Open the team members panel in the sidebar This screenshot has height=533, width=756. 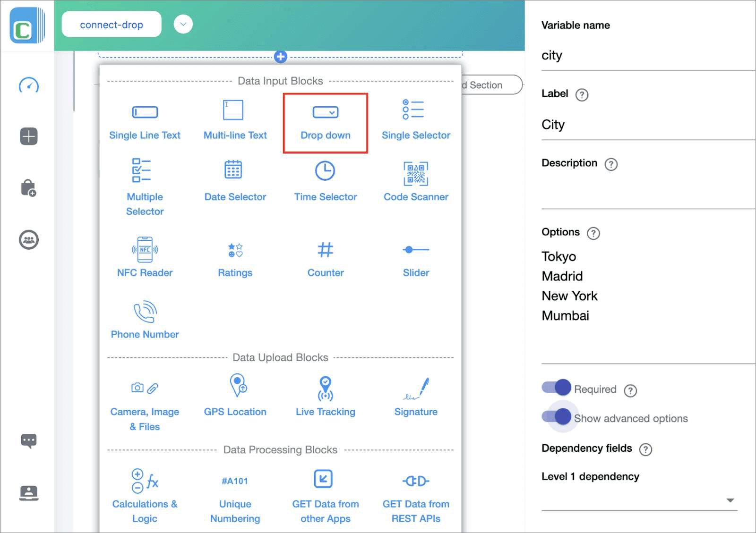28,239
